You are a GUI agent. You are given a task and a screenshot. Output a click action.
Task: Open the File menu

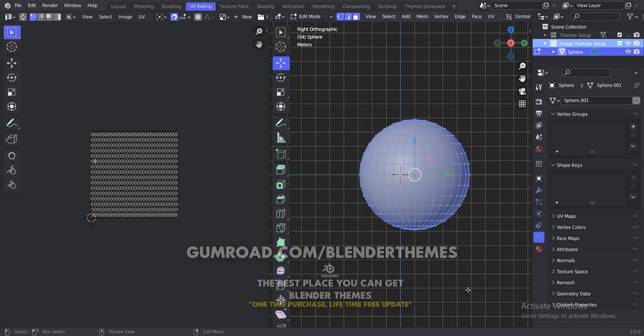18,5
